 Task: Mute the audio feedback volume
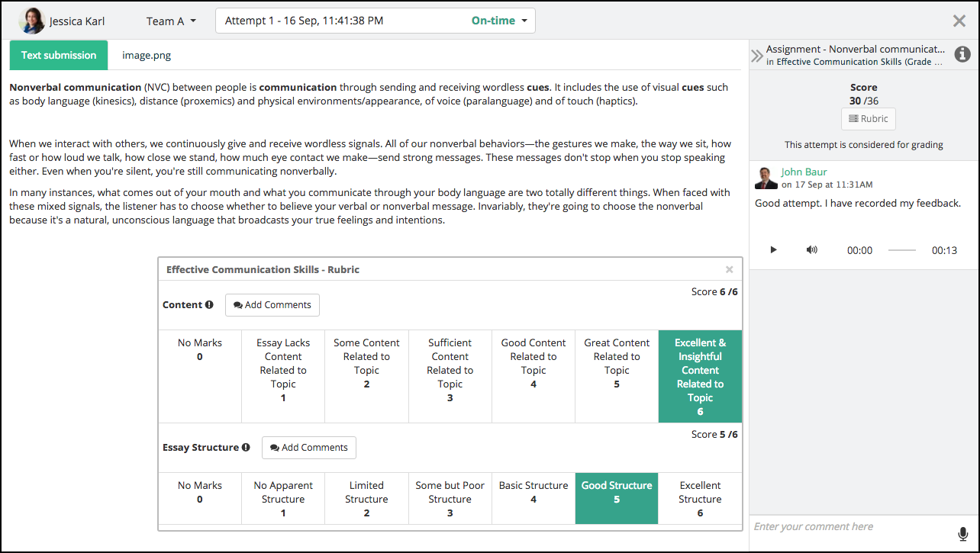[812, 250]
